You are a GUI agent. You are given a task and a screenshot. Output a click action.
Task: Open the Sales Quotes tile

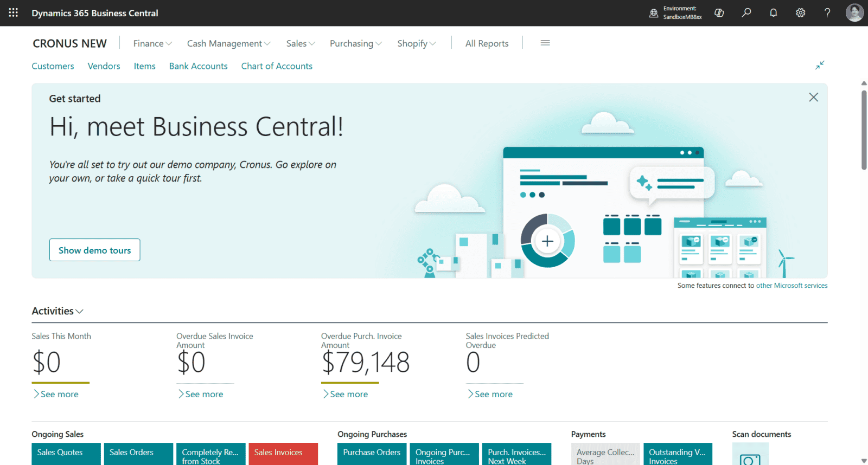66,454
